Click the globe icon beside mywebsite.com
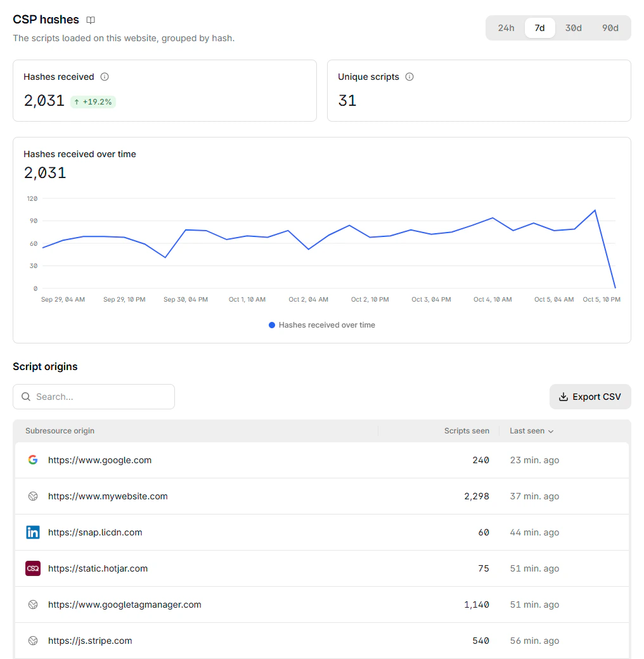This screenshot has width=644, height=659. [x=33, y=496]
